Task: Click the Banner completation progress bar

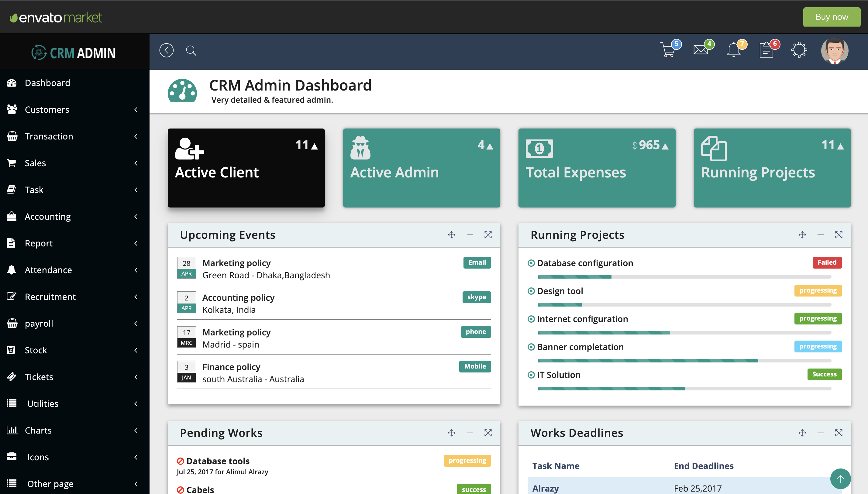Action: coord(684,360)
